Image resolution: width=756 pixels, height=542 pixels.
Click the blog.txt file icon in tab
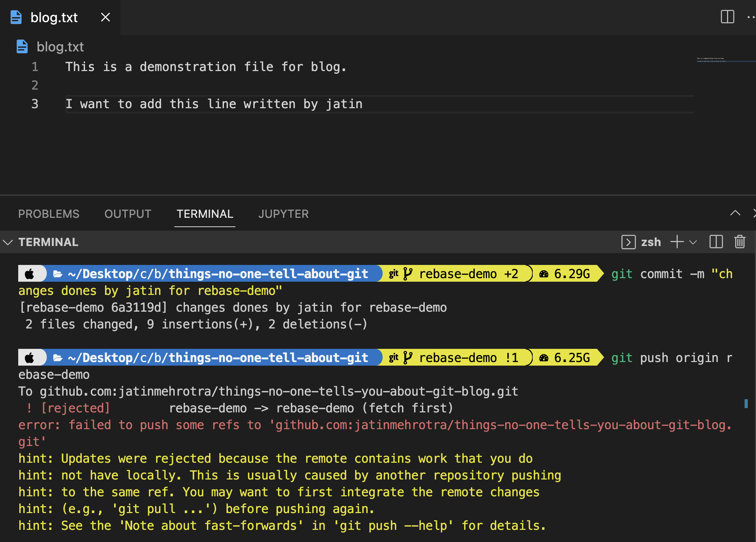[x=16, y=17]
